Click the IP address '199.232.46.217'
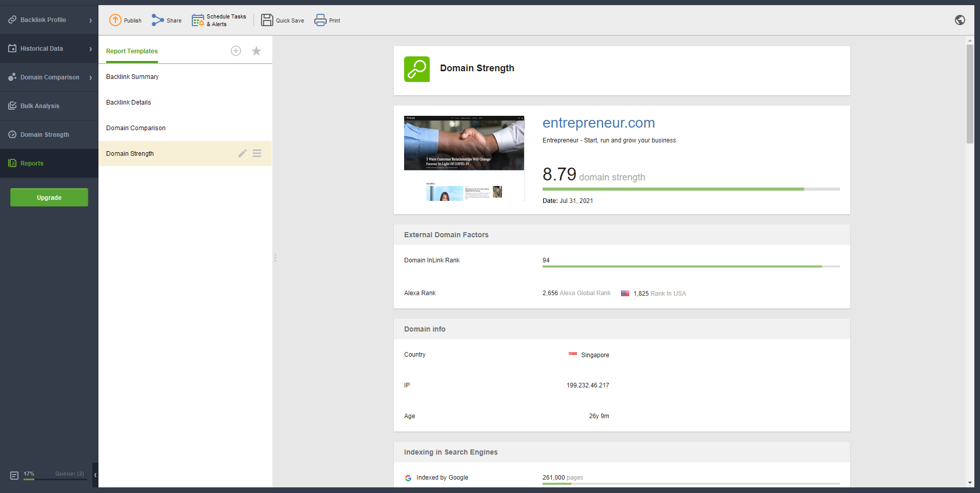This screenshot has width=980, height=493. (x=588, y=385)
